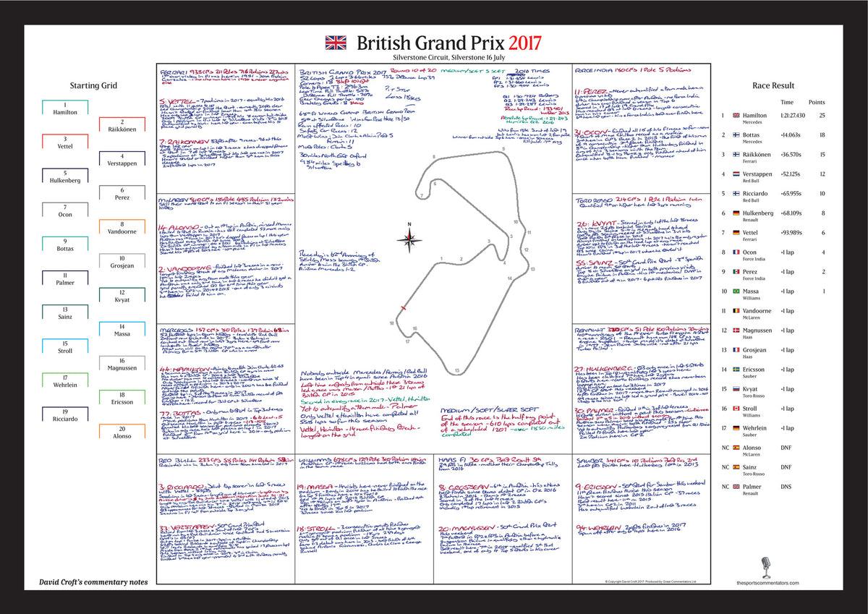
Task: Click the Finnish flag beside Bottas's result
Action: pyautogui.click(x=736, y=135)
